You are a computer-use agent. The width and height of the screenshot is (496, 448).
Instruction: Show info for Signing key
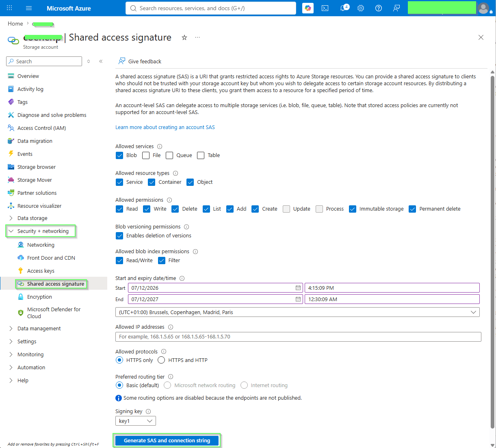coord(148,411)
